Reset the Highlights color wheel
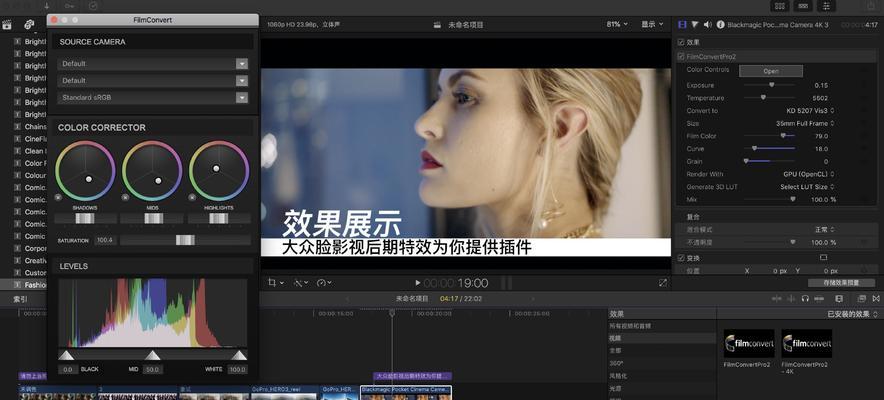 [x=192, y=197]
